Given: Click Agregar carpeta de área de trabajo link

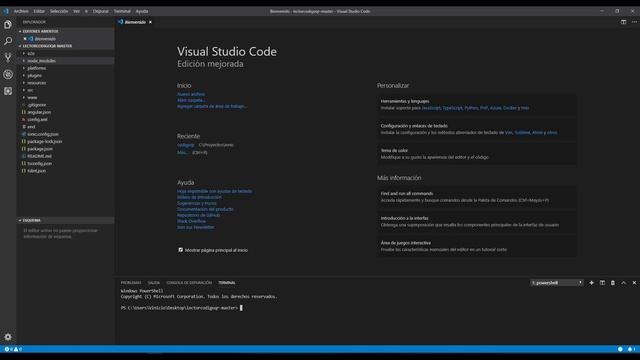Looking at the screenshot, I should coord(212,106).
